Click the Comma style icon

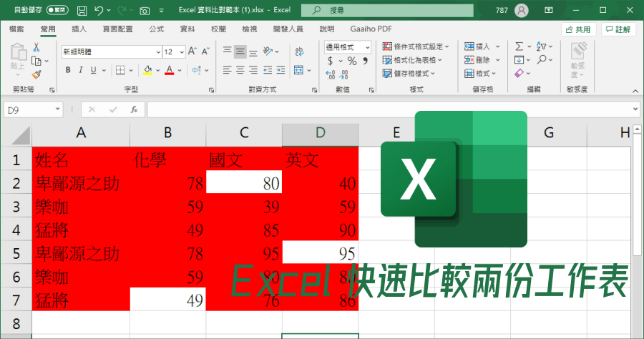[x=365, y=62]
